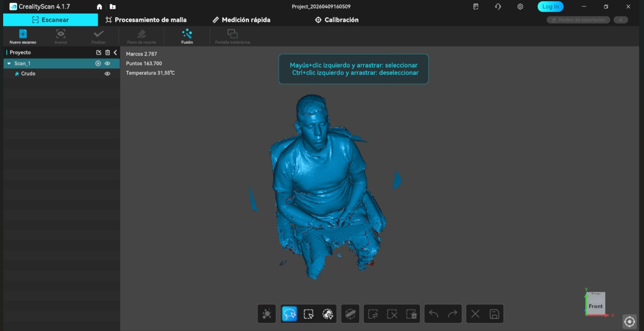This screenshot has width=644, height=331.
Task: Switch to the Escanear tab
Action: (x=50, y=20)
